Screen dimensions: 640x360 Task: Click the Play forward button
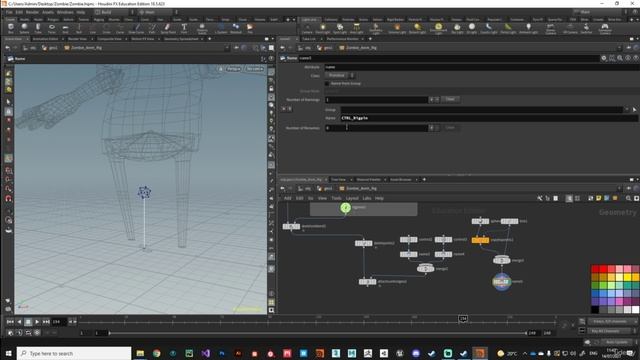[37, 322]
